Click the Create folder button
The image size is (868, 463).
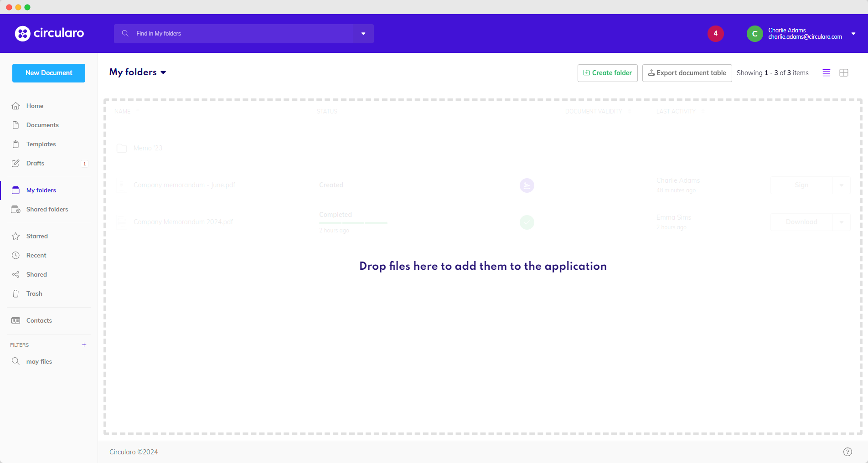tap(607, 73)
